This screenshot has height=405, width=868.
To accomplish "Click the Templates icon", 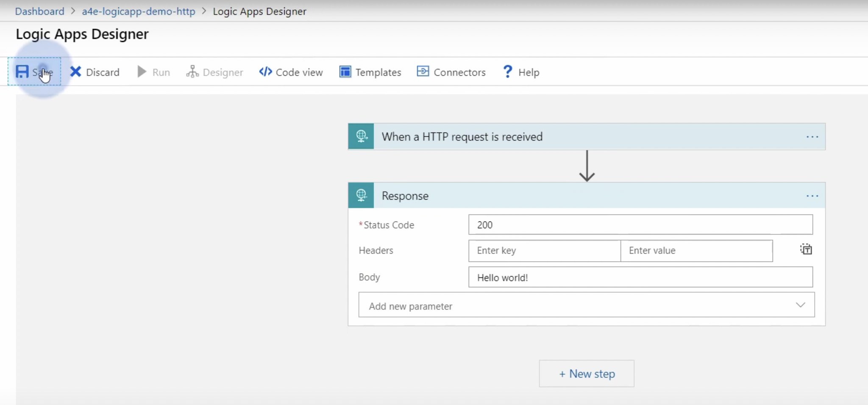I will pyautogui.click(x=345, y=72).
